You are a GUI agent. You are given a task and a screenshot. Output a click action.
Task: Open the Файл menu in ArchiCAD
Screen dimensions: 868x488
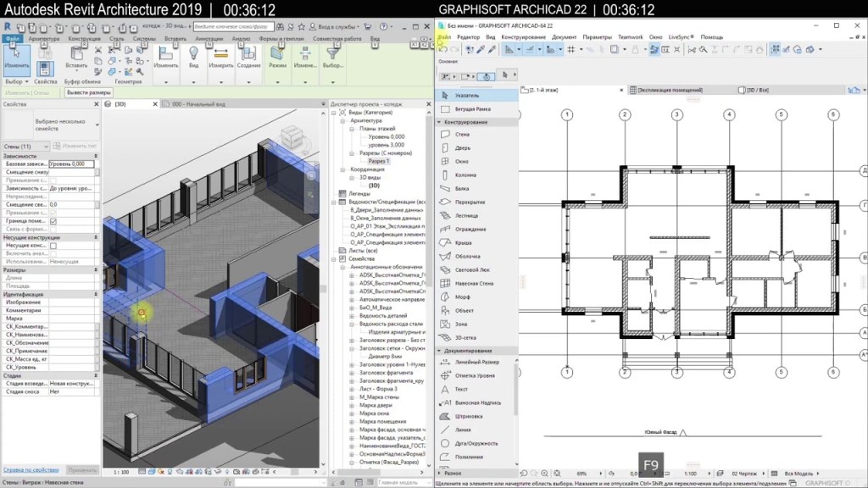tap(444, 37)
